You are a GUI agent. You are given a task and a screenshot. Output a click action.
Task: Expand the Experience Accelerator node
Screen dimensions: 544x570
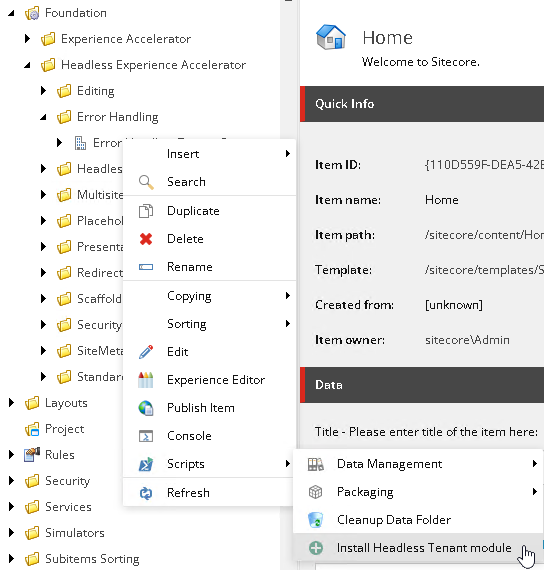(27, 39)
